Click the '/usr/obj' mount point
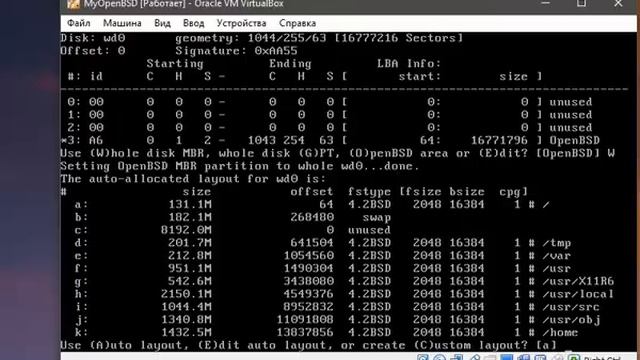 [x=571, y=320]
